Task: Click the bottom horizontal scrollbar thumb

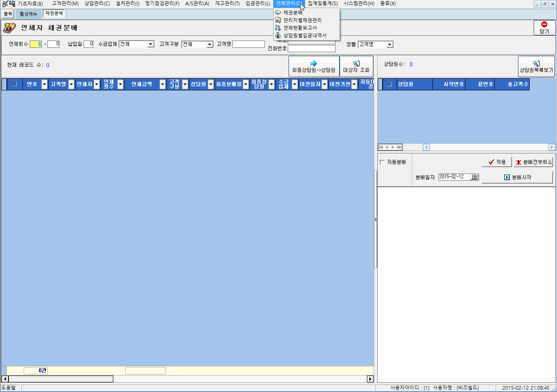Action: pos(61,379)
